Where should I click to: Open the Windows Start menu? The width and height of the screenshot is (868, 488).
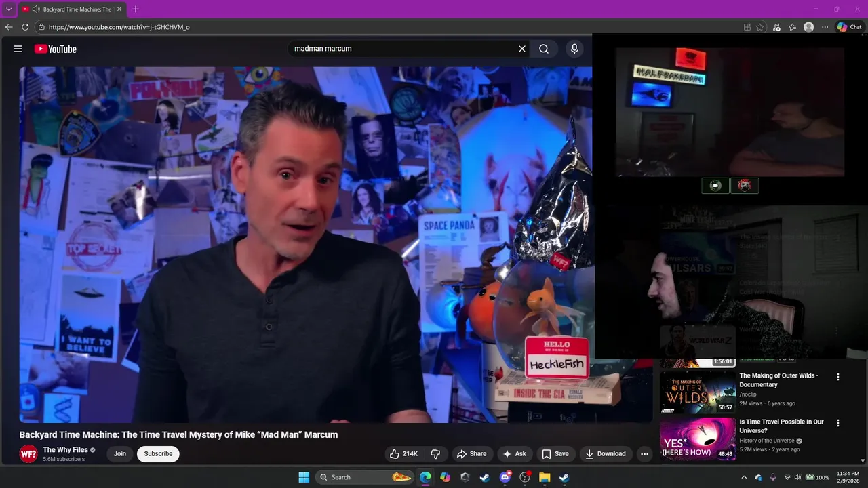[304, 477]
